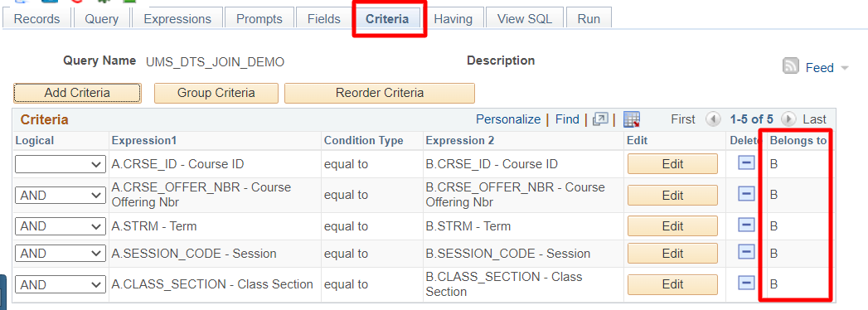Open AND dropdown on A.CLASS_SECTION row
Screen dimensions: 868x310
pos(61,284)
